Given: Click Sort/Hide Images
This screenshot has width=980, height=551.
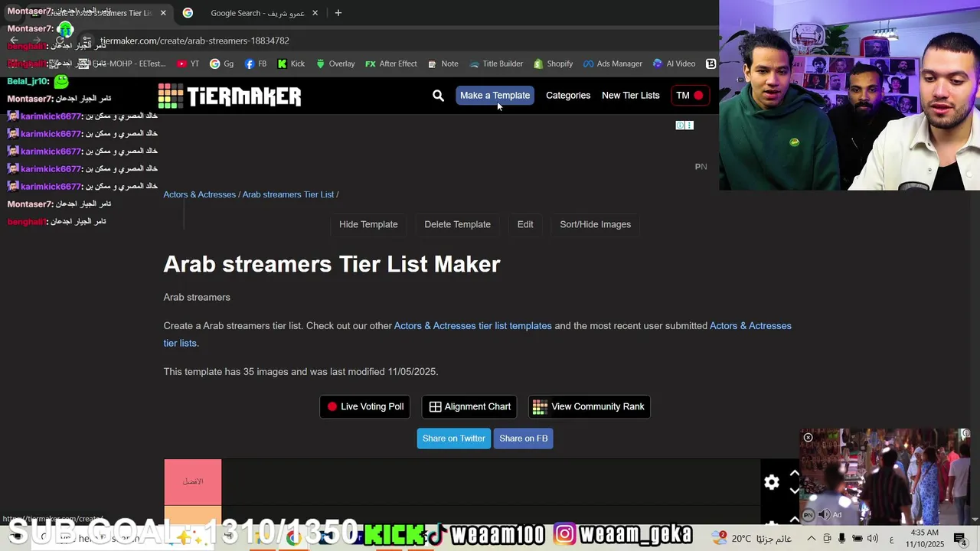Looking at the screenshot, I should pyautogui.click(x=595, y=224).
